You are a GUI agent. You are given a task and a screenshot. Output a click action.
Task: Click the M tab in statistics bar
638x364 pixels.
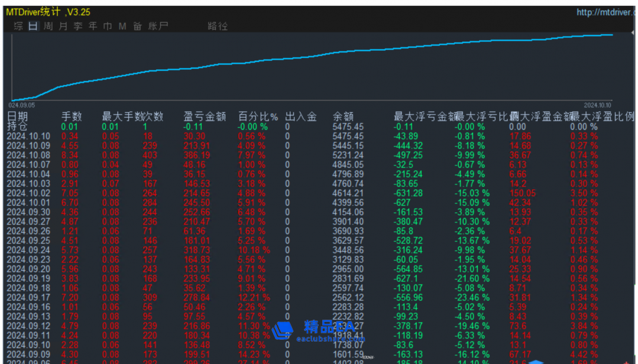[x=122, y=26]
